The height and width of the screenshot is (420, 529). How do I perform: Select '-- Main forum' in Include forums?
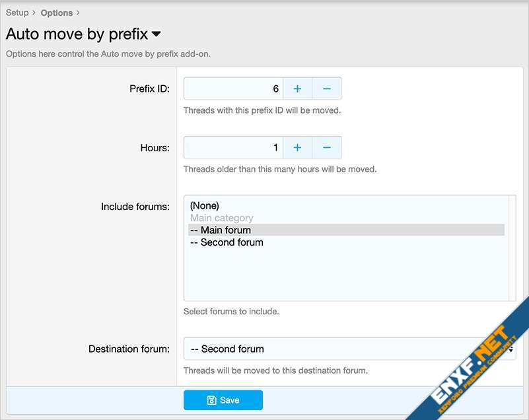click(221, 230)
